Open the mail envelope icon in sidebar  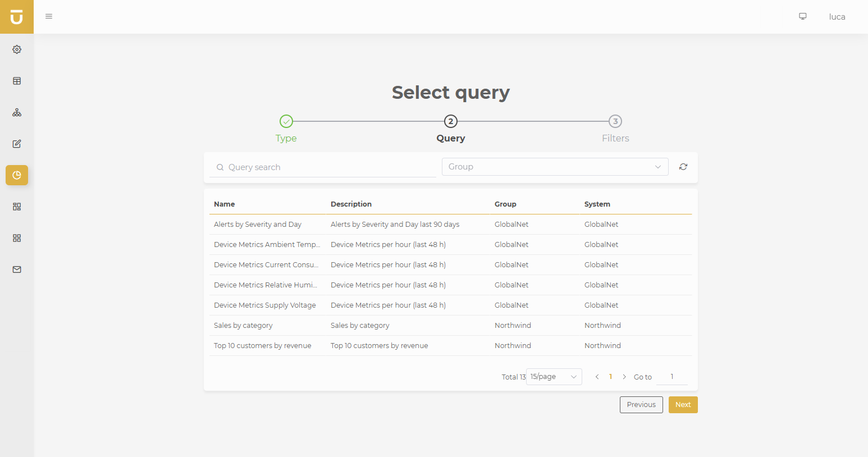pyautogui.click(x=17, y=269)
